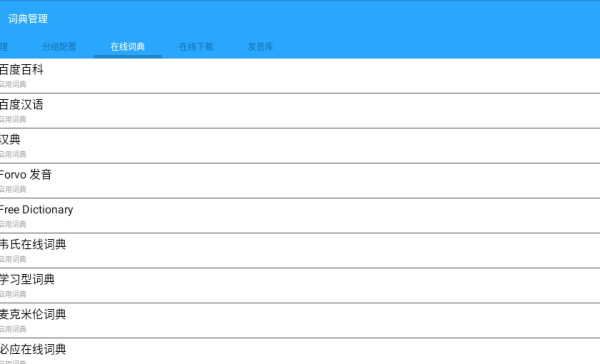Viewport: 600px width, 364px height.
Task: Tap the 必应在线词典 entry
Action: (x=300, y=351)
